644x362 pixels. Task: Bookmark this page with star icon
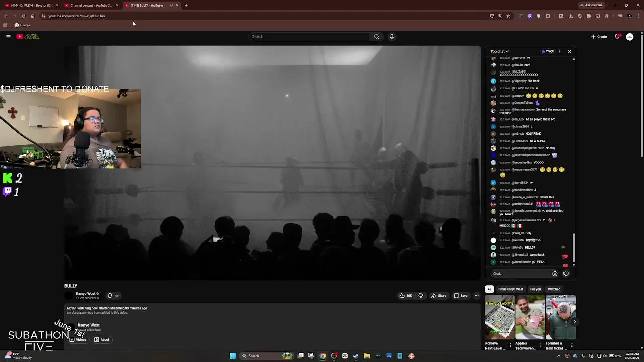(508, 16)
